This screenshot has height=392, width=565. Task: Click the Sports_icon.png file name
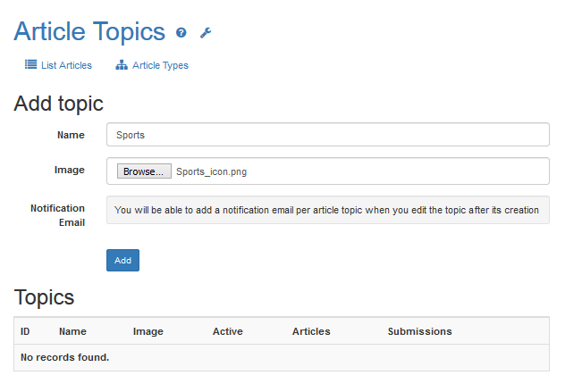coord(211,171)
